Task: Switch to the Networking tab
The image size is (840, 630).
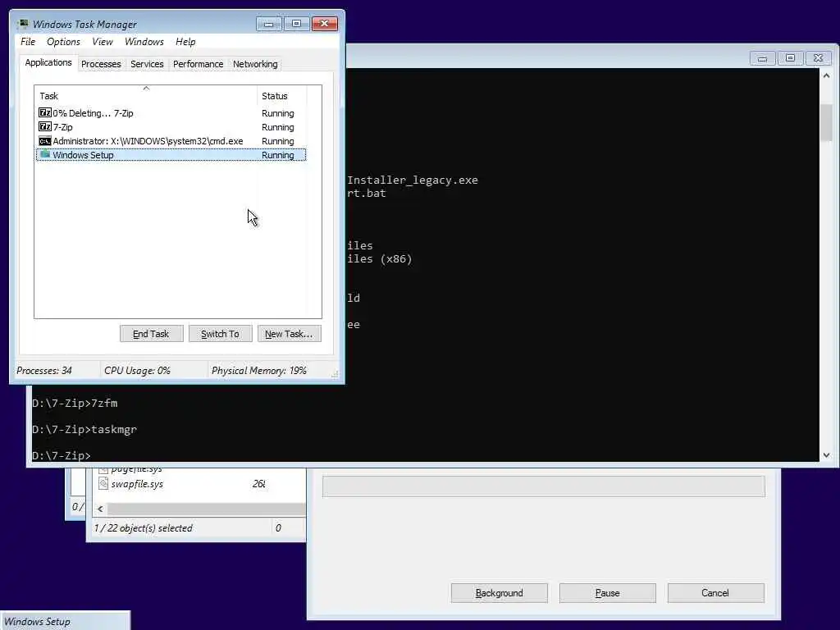Action: (255, 64)
